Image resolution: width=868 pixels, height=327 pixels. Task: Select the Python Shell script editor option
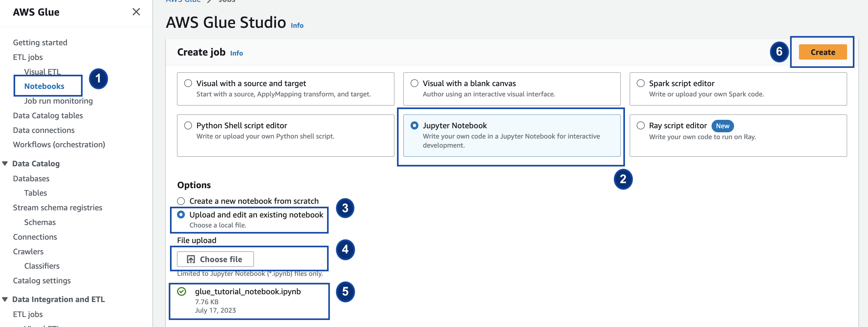click(188, 126)
